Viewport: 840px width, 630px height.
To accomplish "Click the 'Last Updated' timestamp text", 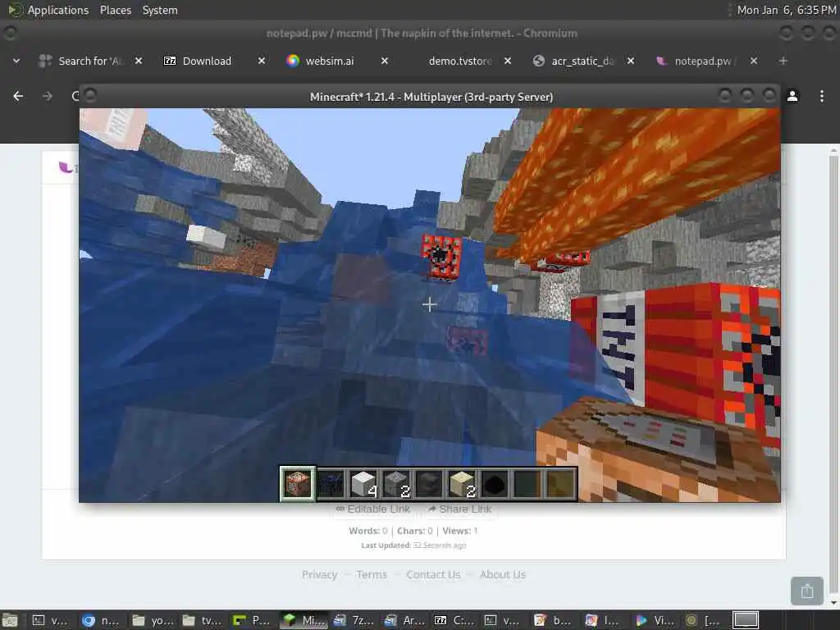I will tap(413, 546).
